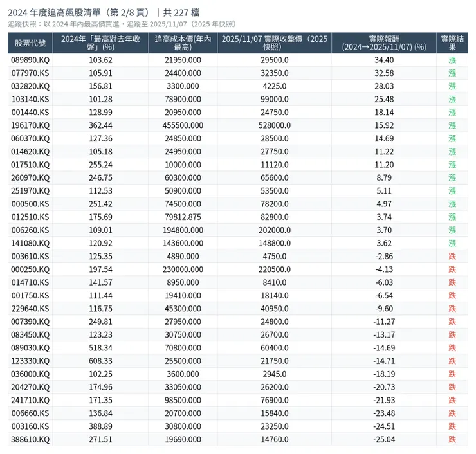
Task: Select stock code 204270.KQ
Action: point(30,387)
